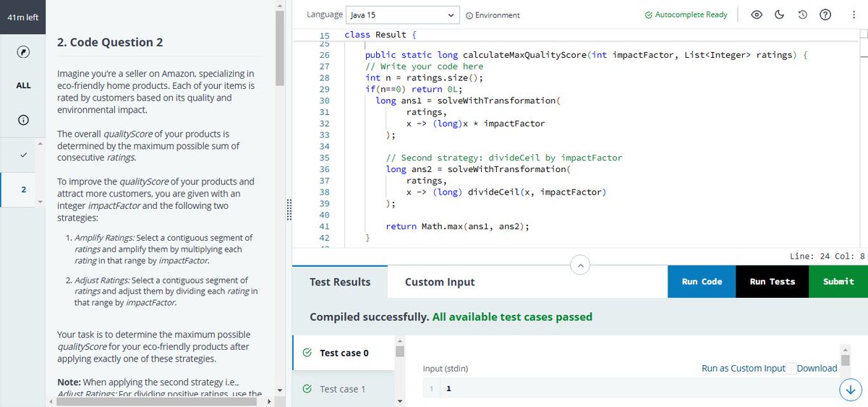Click the problem description horizontal scrollbar

(158, 401)
